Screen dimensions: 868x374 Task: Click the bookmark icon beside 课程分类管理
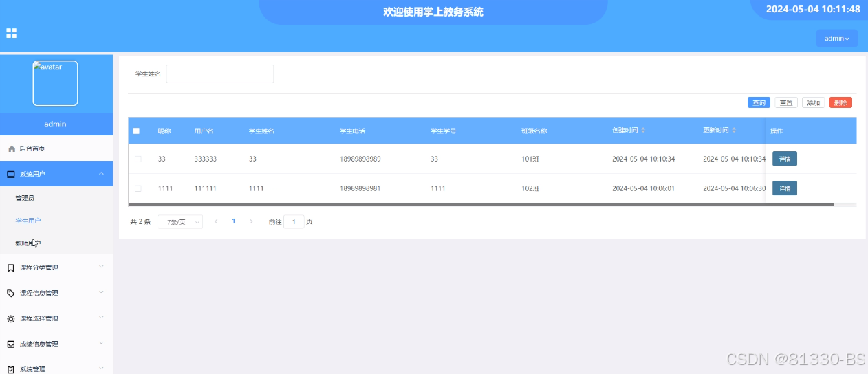click(x=10, y=267)
